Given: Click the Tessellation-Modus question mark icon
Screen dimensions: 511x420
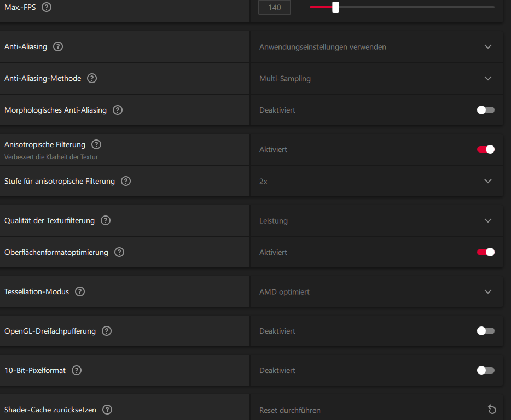Looking at the screenshot, I should coord(79,291).
